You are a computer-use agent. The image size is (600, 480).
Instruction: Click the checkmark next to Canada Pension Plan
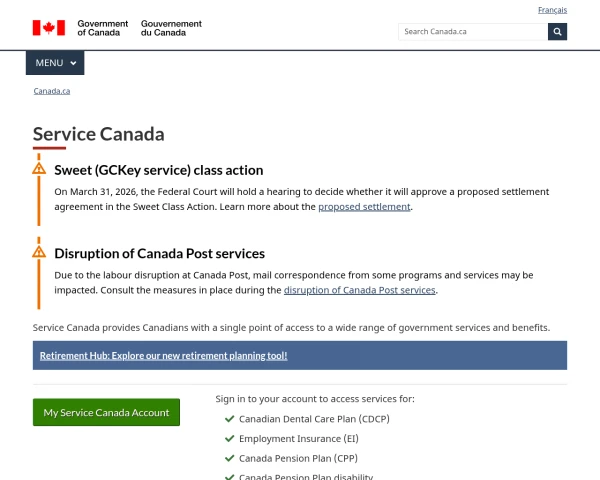coord(229,458)
